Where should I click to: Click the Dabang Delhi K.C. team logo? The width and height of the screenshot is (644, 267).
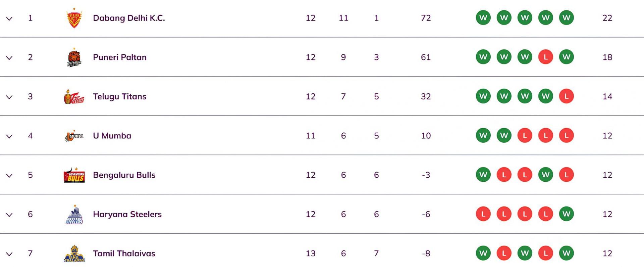[74, 18]
